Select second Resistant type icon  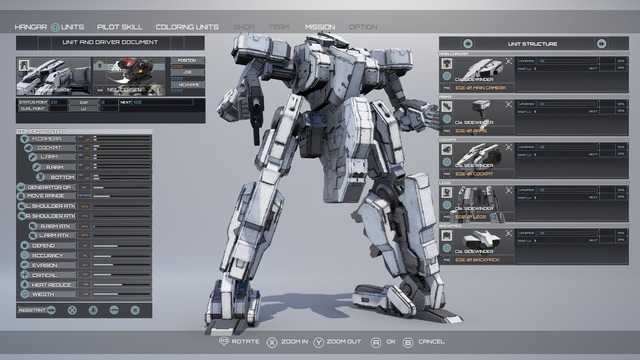[72, 310]
